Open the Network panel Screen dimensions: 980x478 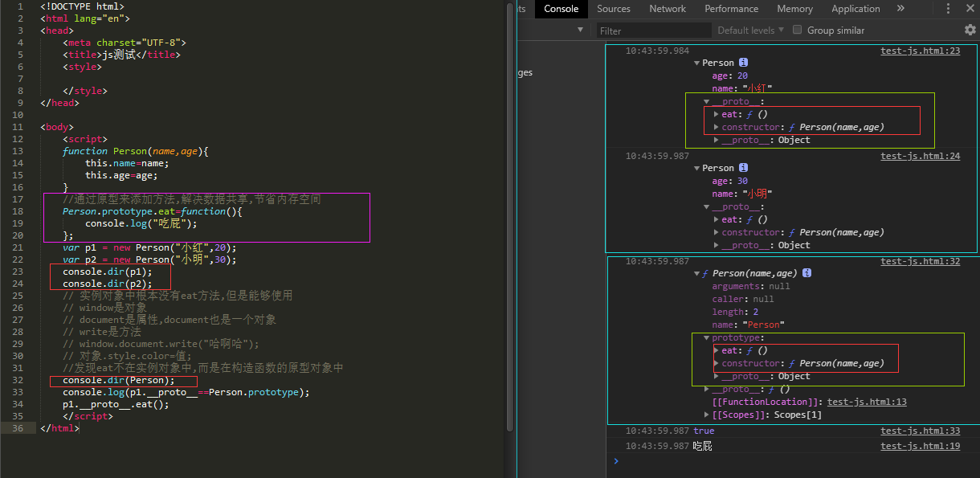pos(668,9)
